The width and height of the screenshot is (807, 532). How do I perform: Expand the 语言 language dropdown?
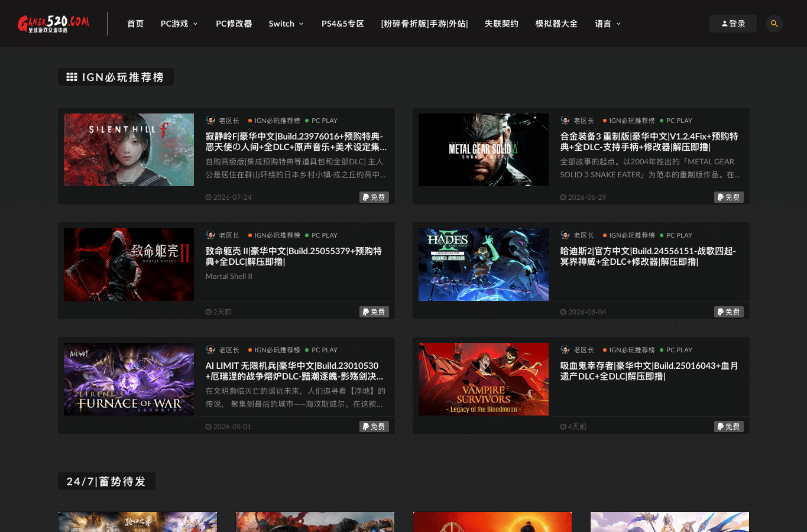608,24
